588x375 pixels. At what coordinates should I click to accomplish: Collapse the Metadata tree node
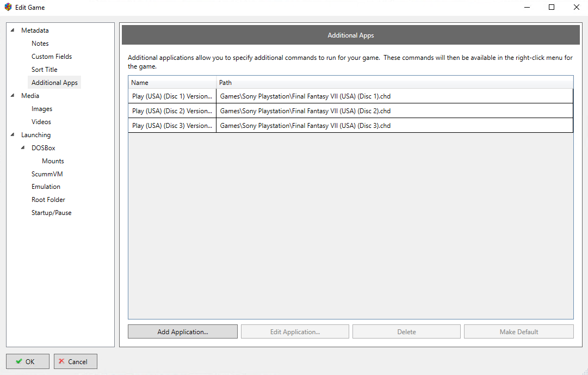[13, 30]
